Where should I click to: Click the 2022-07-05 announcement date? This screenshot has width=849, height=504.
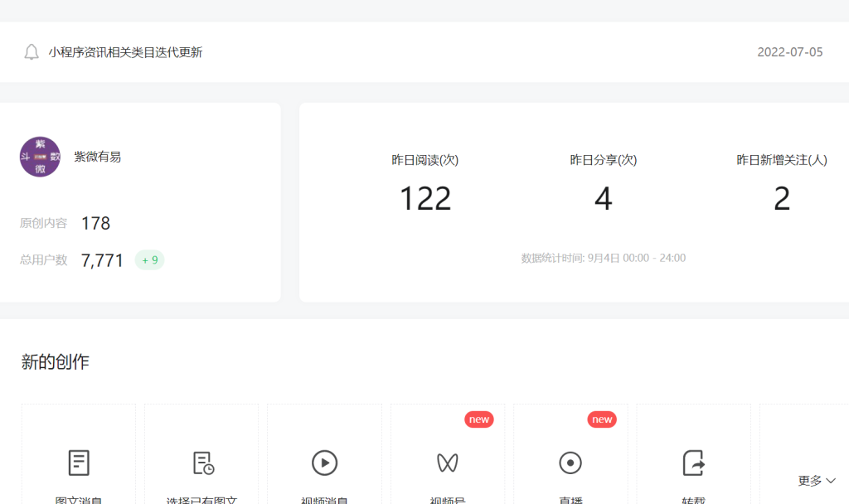(x=789, y=52)
